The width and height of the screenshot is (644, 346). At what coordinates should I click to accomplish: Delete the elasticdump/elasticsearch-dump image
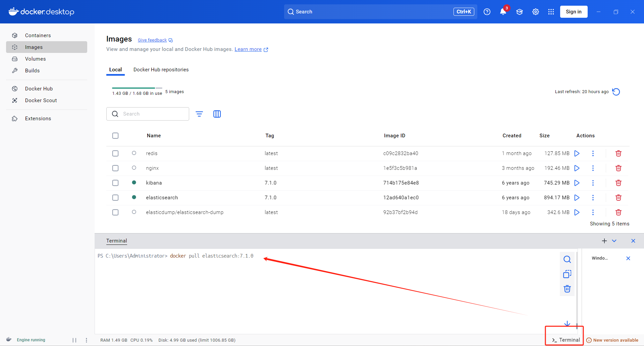[619, 212]
